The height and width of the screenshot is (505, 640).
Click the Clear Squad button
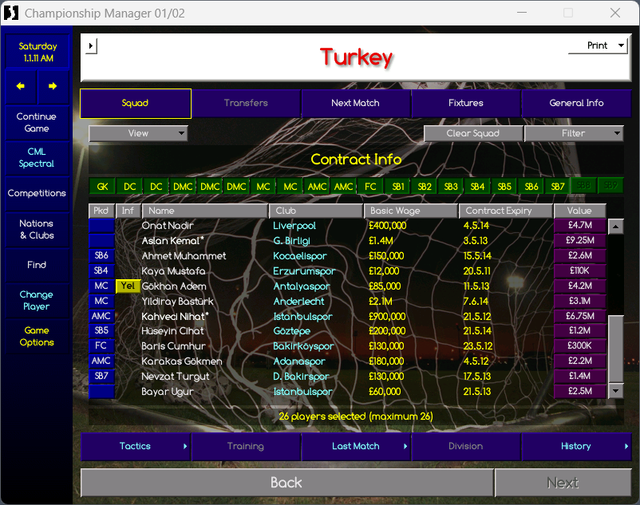473,133
